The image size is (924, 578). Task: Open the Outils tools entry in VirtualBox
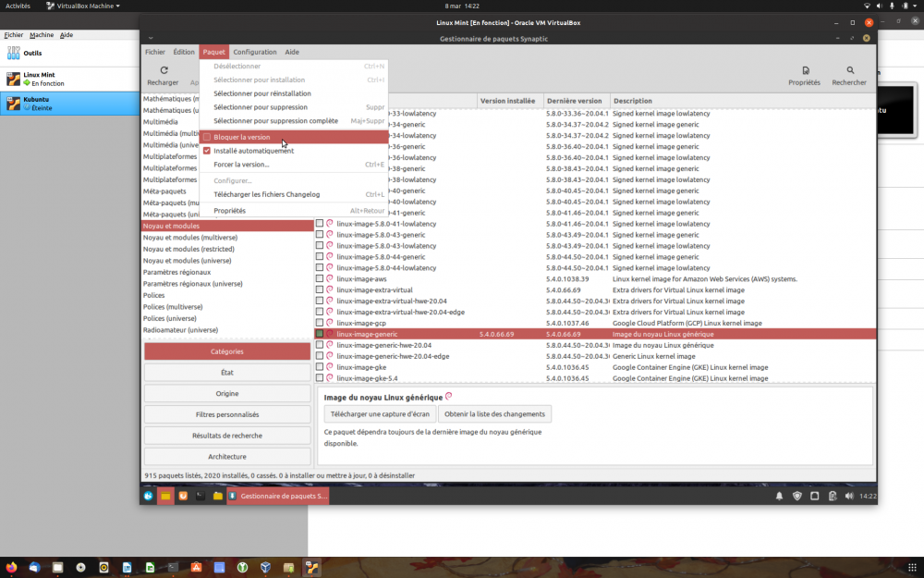(x=31, y=54)
